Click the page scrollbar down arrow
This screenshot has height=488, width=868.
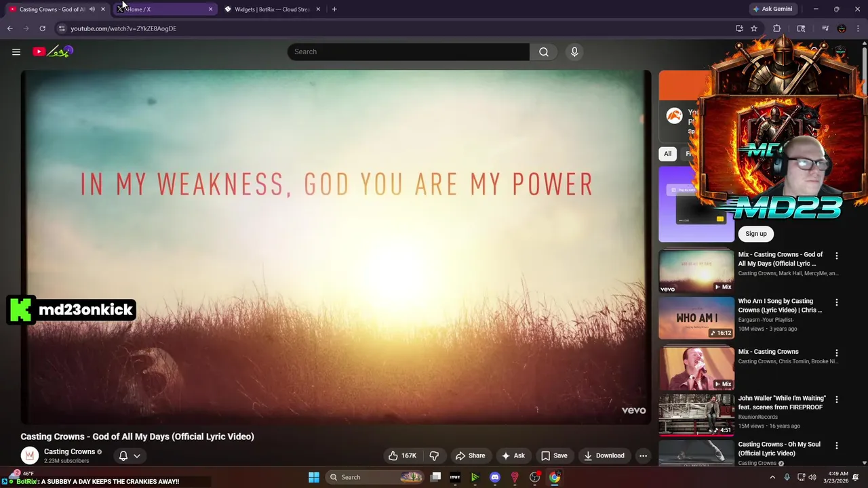point(864,462)
